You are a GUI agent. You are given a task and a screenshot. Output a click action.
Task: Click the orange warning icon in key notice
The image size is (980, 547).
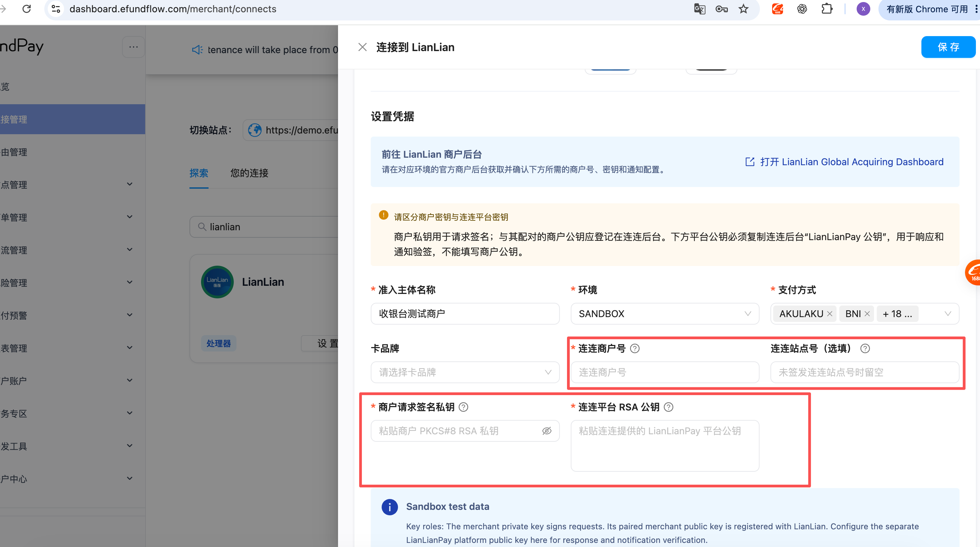(383, 215)
